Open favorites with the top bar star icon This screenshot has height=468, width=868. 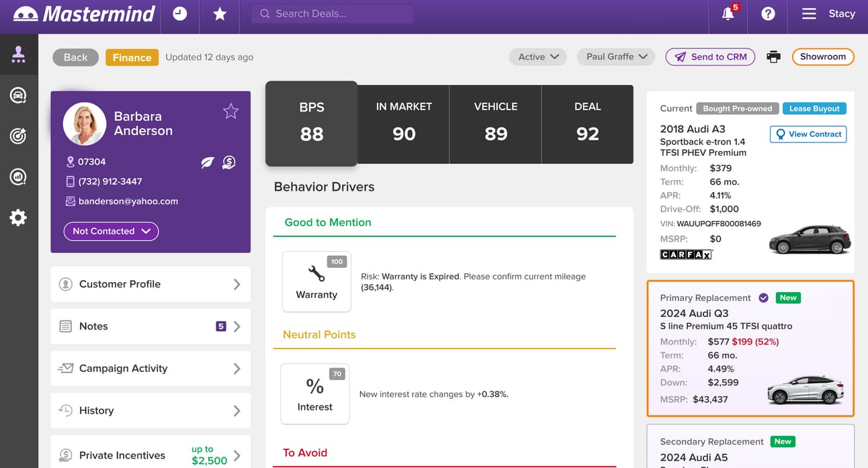(x=219, y=12)
